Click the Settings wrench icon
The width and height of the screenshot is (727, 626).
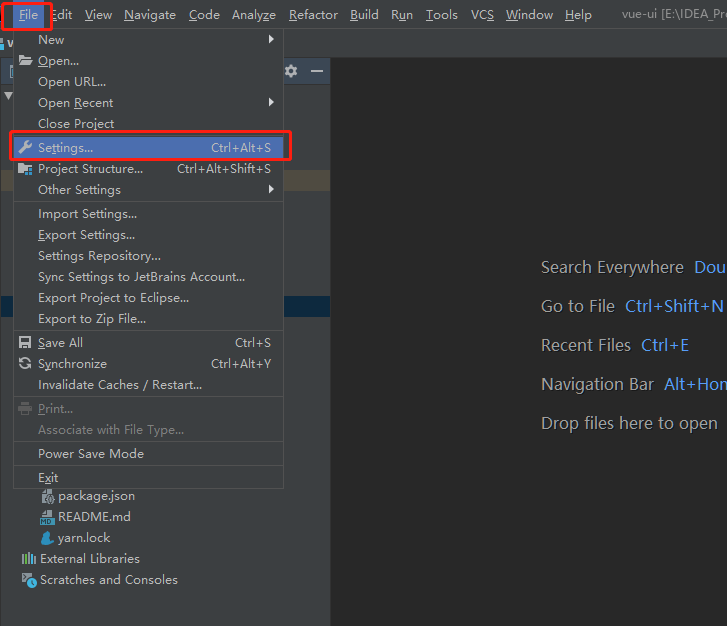25,147
